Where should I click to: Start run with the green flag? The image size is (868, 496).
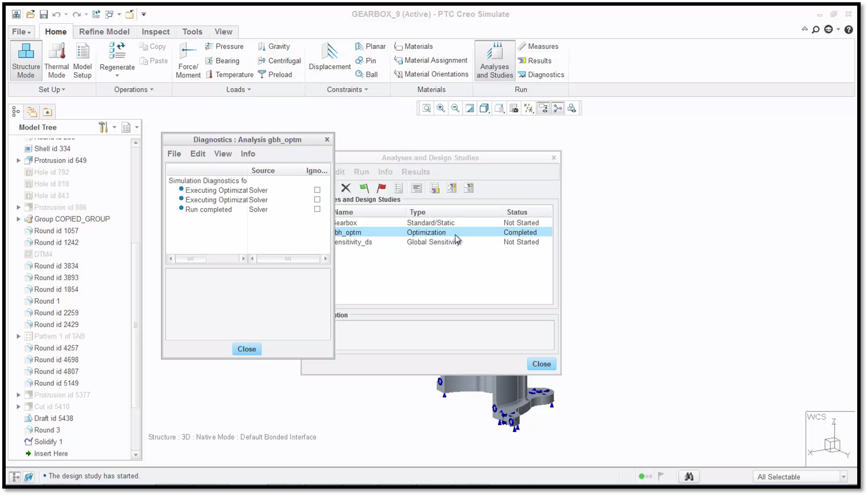coord(364,188)
